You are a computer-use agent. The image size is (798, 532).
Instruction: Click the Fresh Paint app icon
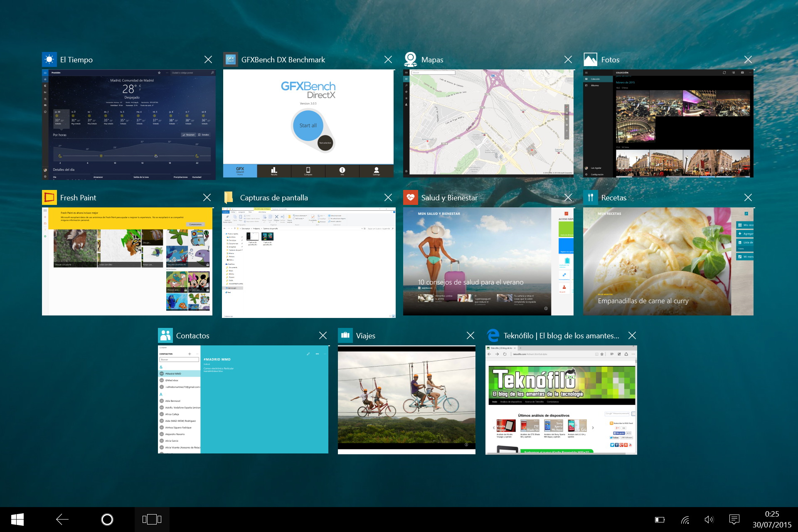pyautogui.click(x=49, y=197)
